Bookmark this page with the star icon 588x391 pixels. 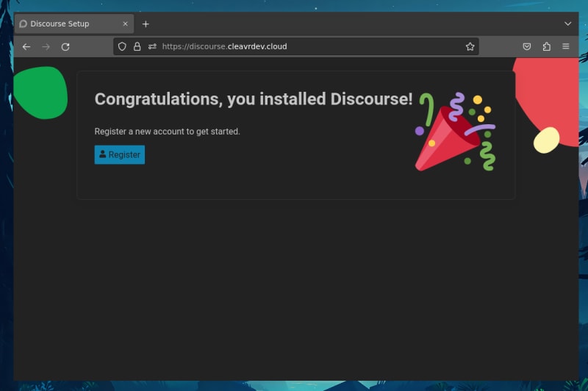click(470, 46)
